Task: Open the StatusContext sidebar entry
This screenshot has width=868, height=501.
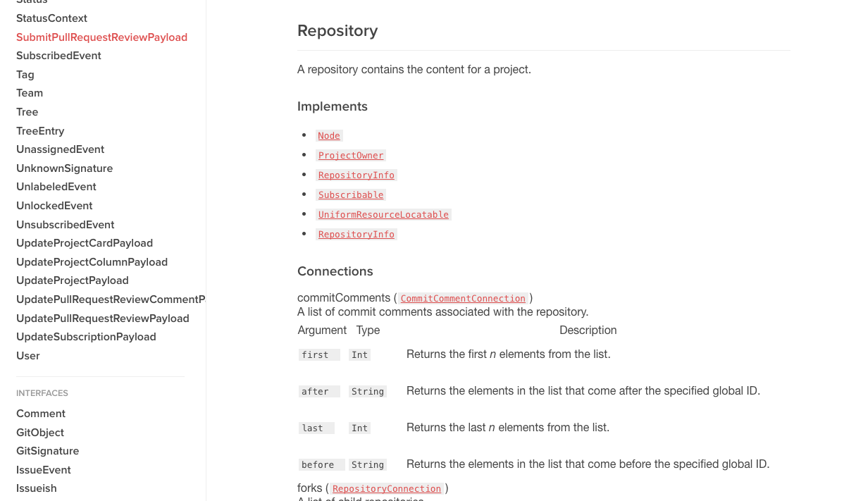Action: (x=52, y=18)
